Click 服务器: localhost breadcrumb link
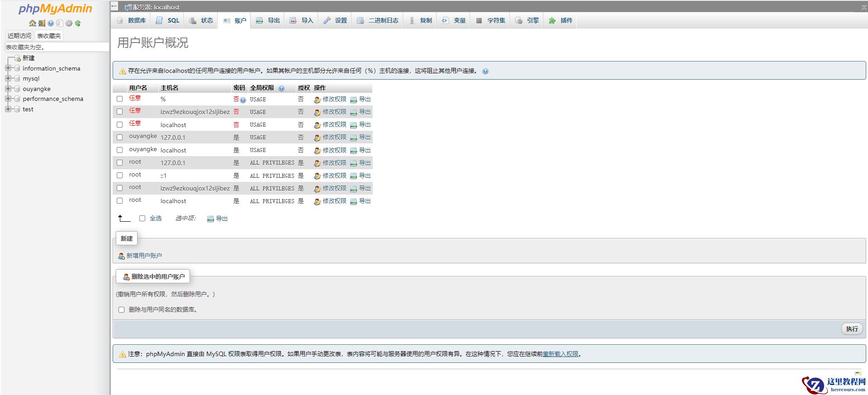 point(156,7)
